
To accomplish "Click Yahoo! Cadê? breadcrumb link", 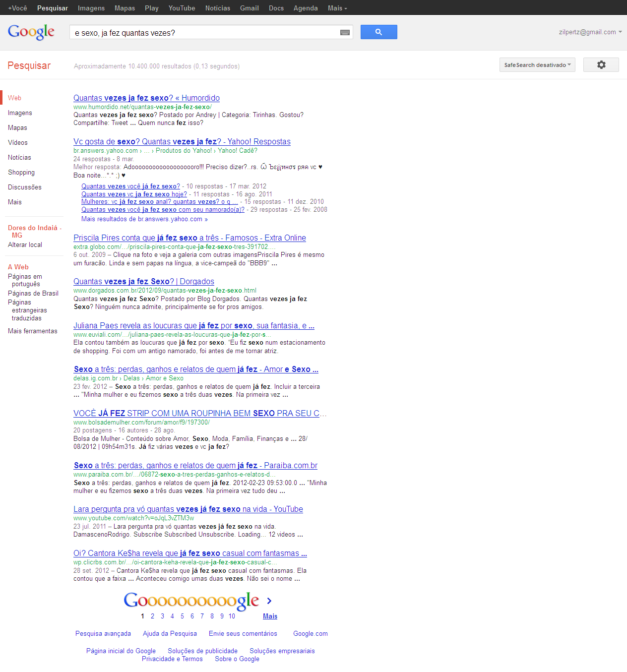I will point(238,150).
